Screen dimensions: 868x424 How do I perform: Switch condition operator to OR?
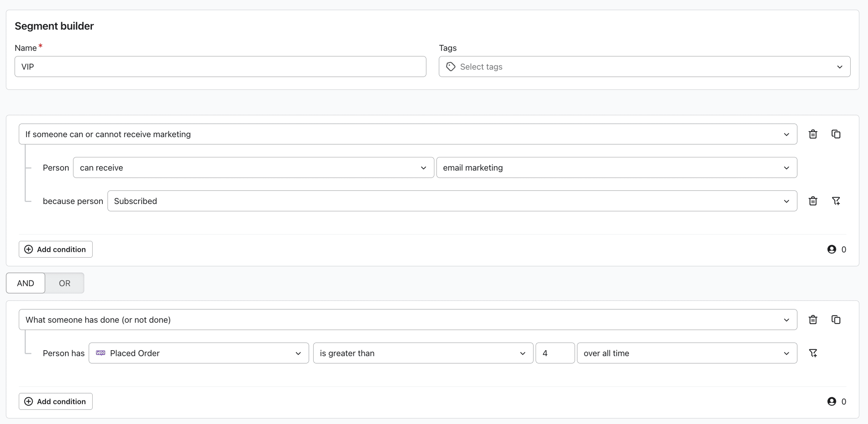tap(64, 283)
